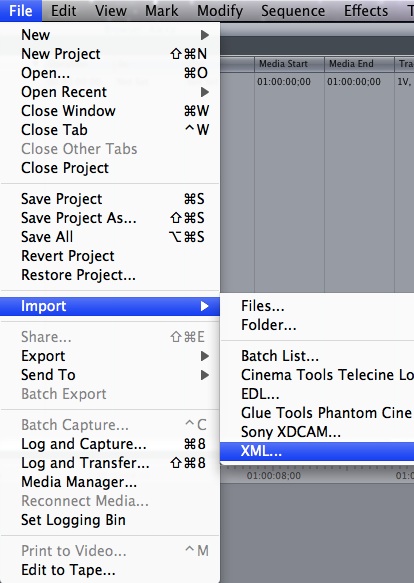Select EDL... from import options

click(317, 394)
